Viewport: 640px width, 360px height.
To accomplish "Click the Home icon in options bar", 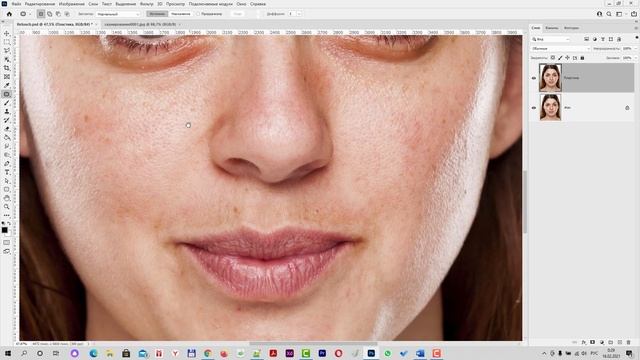I will tap(9, 14).
